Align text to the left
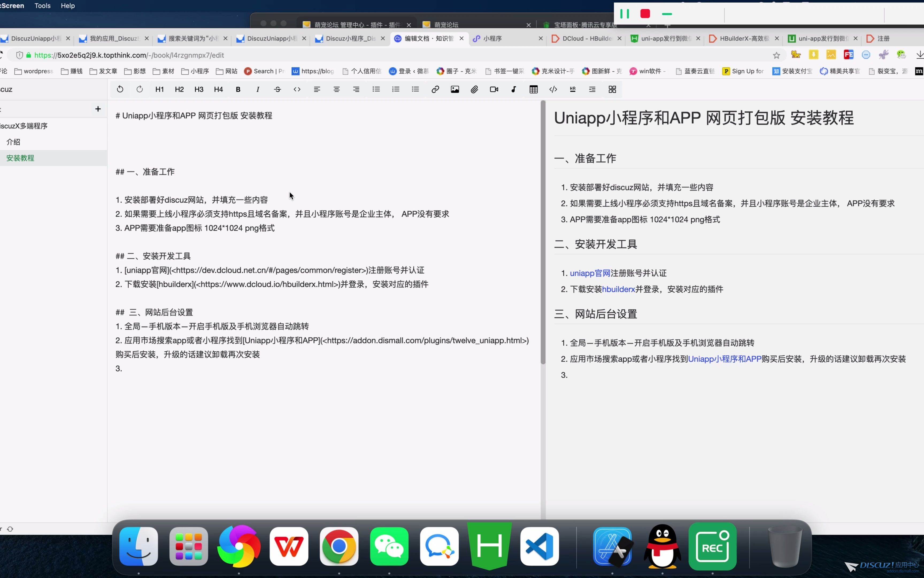The height and width of the screenshot is (578, 924). tap(317, 89)
